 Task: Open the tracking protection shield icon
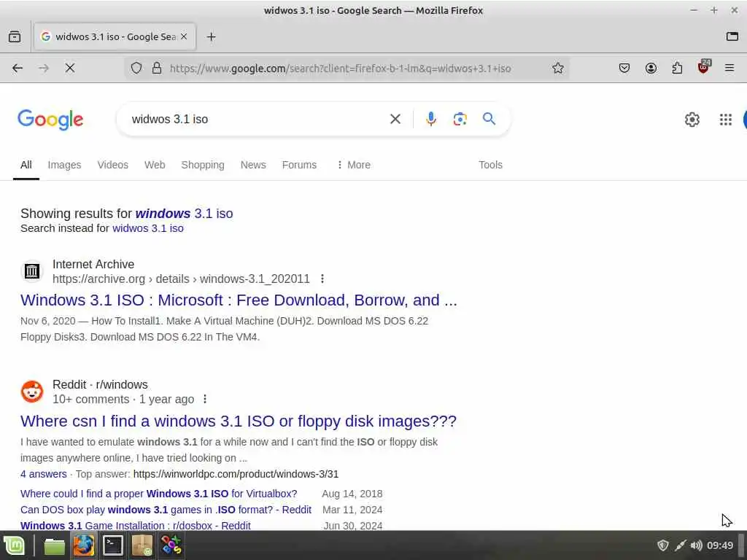[136, 68]
